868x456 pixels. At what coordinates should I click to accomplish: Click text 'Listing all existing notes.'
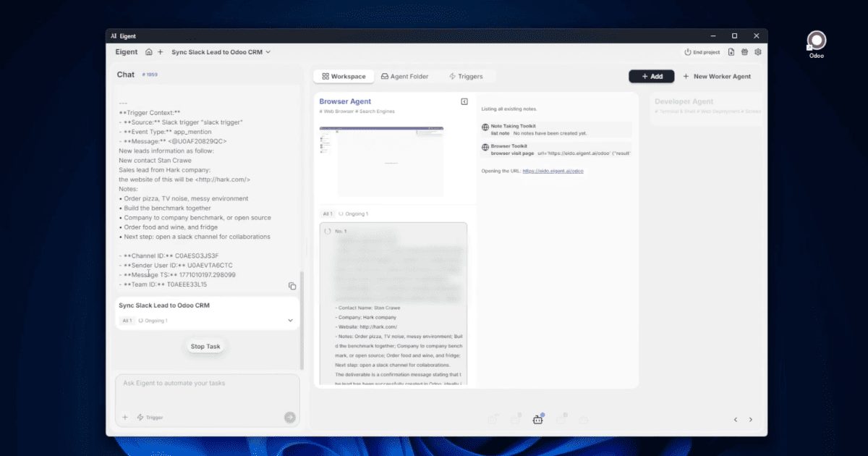click(509, 109)
